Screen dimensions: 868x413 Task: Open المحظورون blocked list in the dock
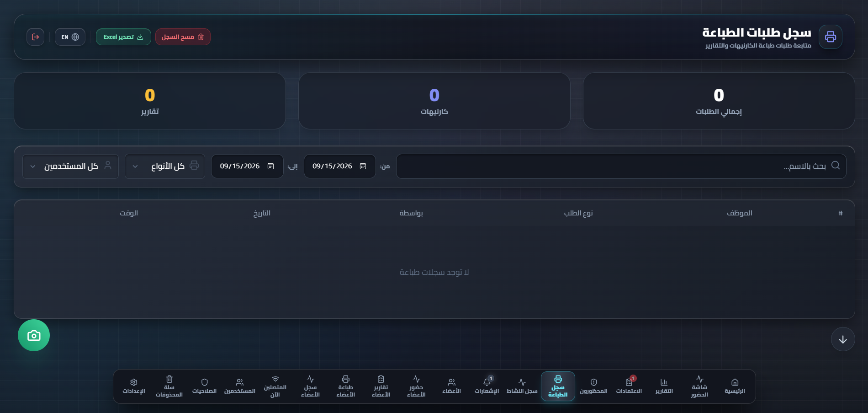click(x=593, y=386)
